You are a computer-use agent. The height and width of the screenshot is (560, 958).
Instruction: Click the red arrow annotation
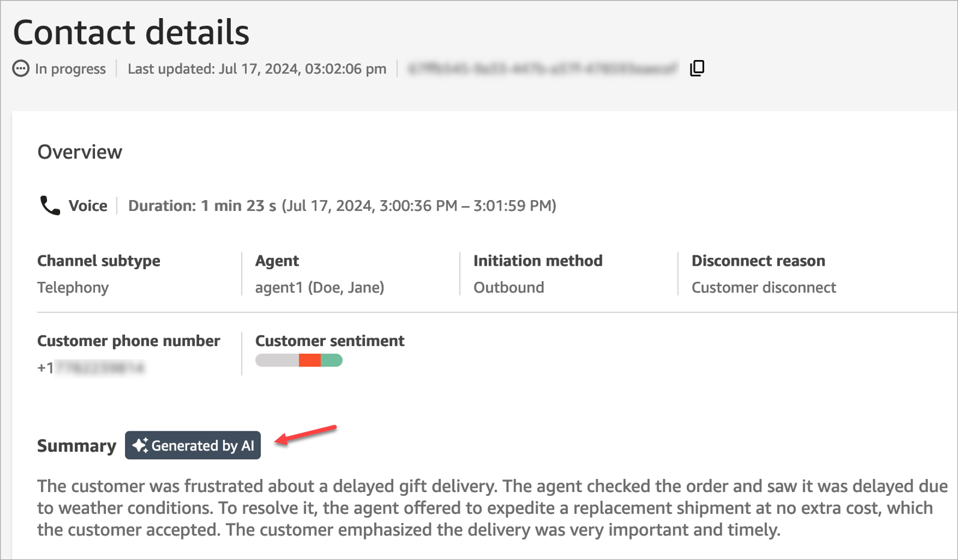[x=306, y=434]
